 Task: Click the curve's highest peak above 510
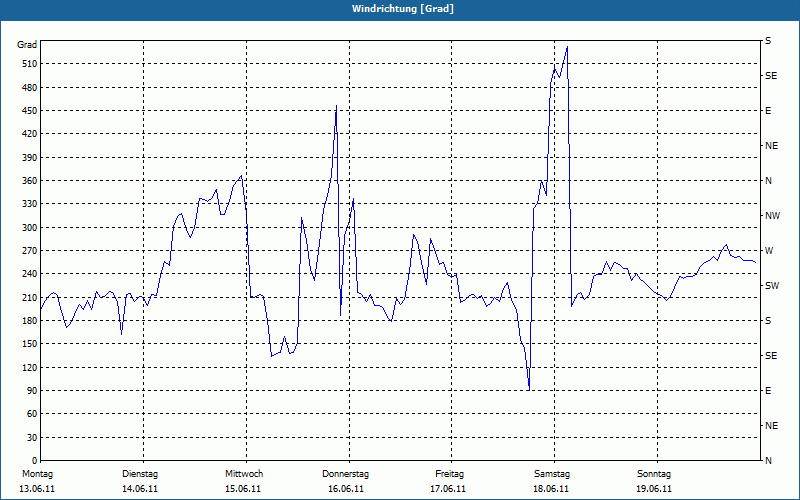(567, 47)
